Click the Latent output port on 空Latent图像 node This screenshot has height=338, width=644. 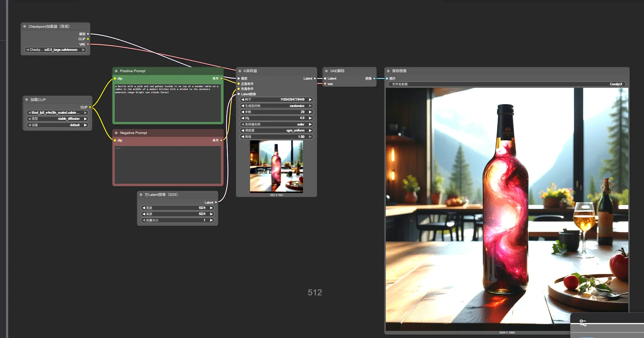[216, 203]
